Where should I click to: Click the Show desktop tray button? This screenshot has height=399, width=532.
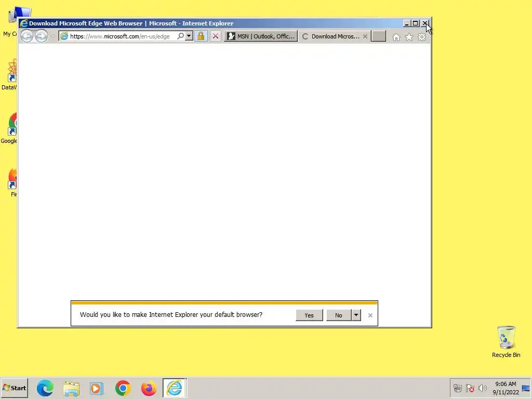pyautogui.click(x=526, y=388)
